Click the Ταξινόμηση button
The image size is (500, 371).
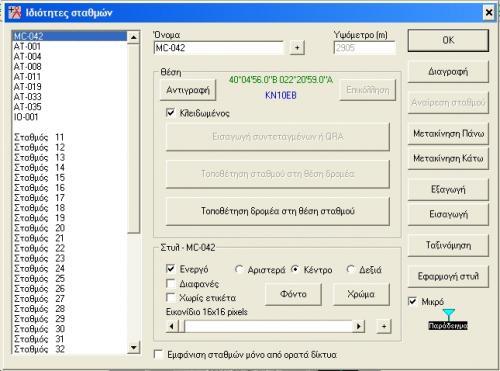point(448,245)
